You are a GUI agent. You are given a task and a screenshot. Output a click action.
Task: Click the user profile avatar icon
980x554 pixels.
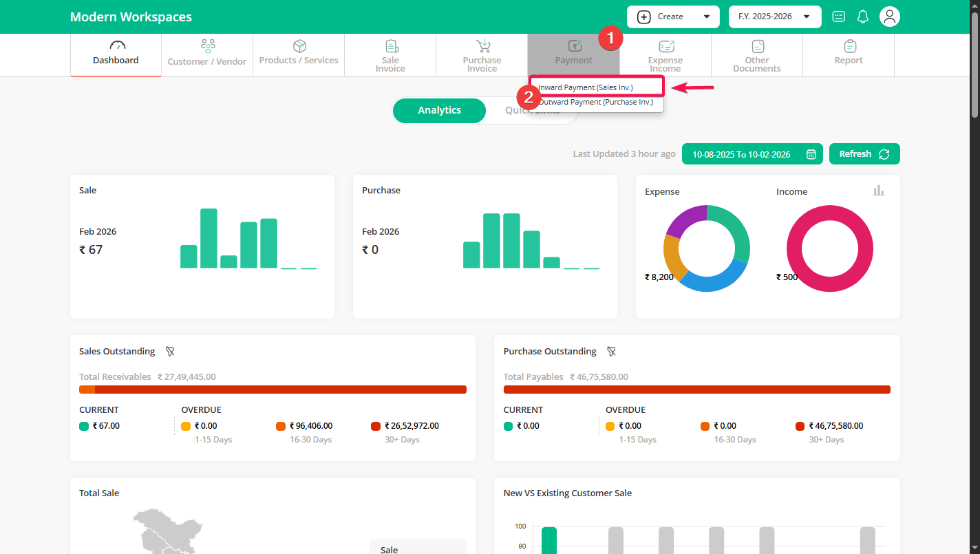click(x=890, y=17)
